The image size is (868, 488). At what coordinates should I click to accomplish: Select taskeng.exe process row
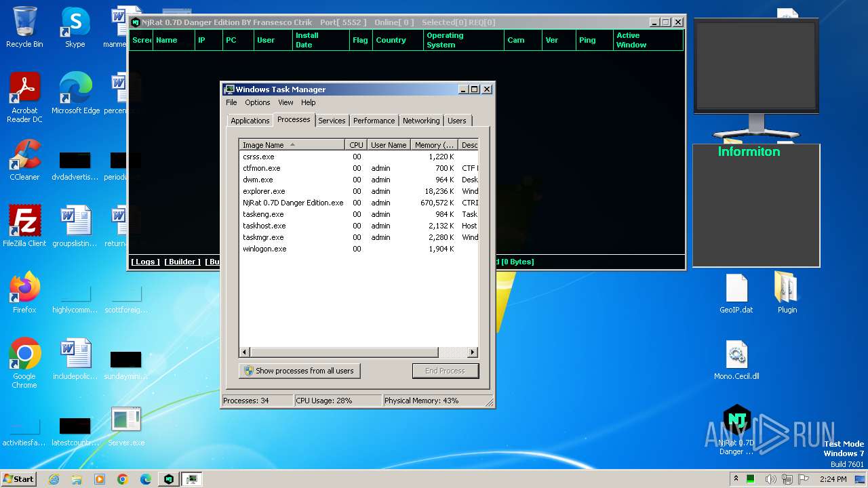[359, 214]
